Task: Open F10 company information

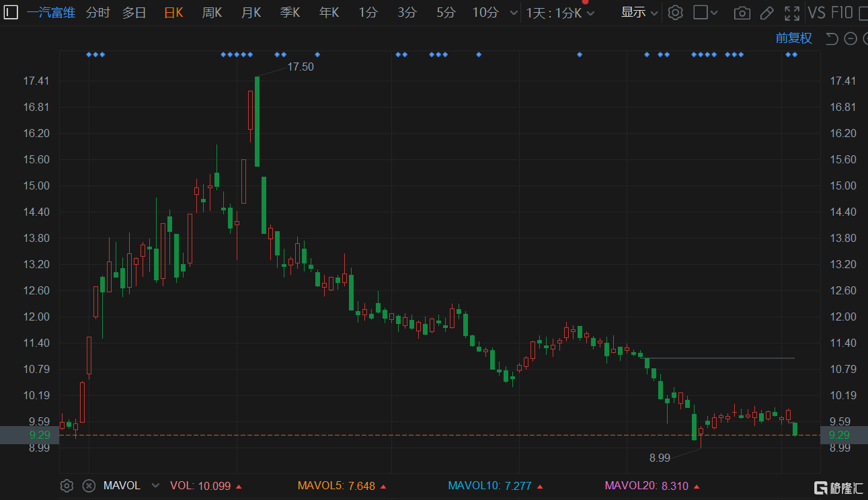Action: [x=842, y=13]
